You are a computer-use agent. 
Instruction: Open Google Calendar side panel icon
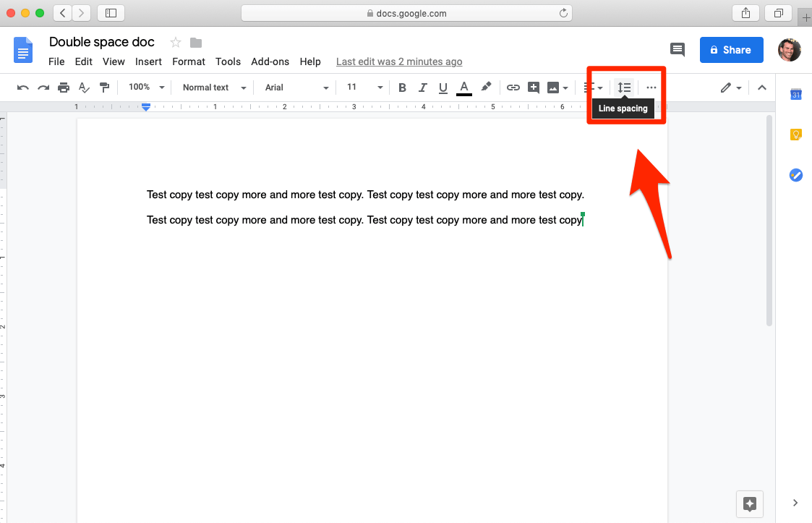pyautogui.click(x=796, y=94)
